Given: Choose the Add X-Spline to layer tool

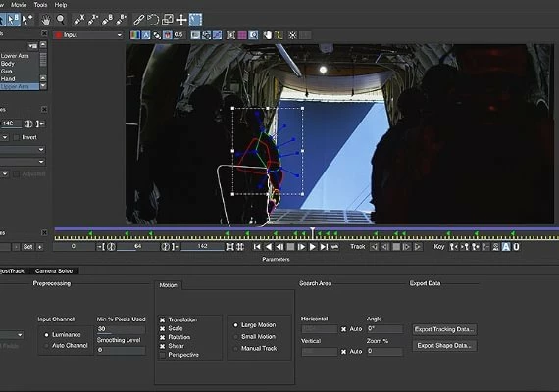Looking at the screenshot, I should pos(93,20).
